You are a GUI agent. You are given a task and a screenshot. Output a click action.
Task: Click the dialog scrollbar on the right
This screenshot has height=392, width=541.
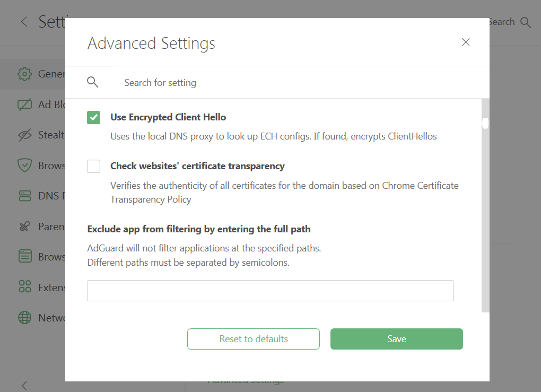pyautogui.click(x=484, y=123)
